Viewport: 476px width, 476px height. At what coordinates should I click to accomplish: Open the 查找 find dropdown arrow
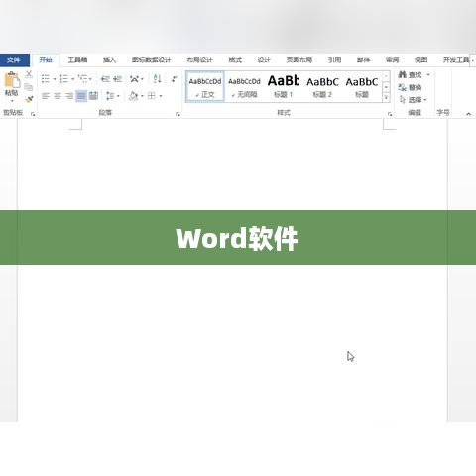tap(428, 75)
